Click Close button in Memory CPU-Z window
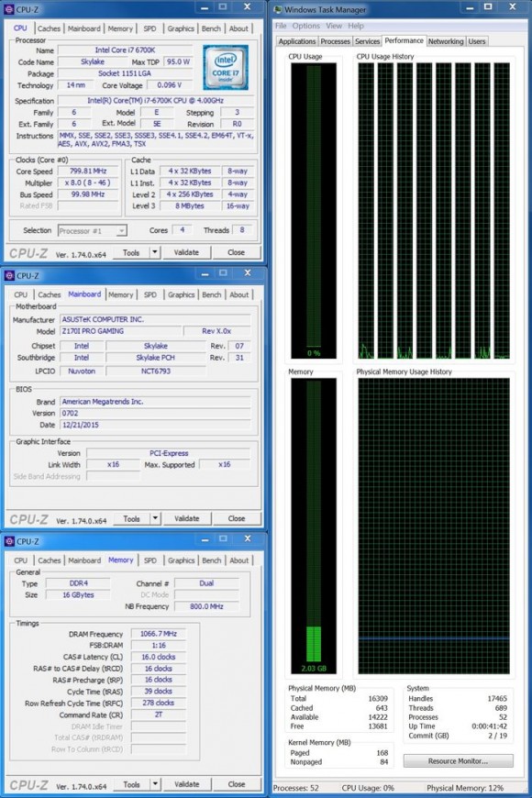This screenshot has width=532, height=798. point(237,784)
